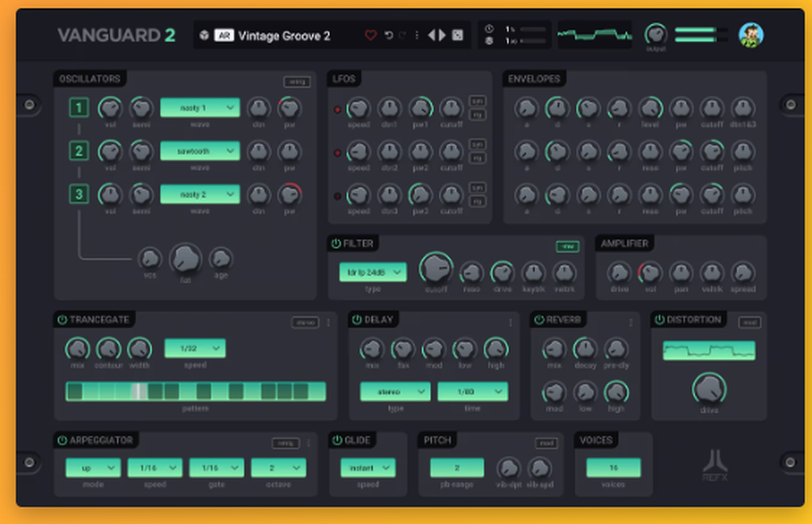Toggle the Arpeggiator power button
812x524 pixels.
[x=63, y=440]
